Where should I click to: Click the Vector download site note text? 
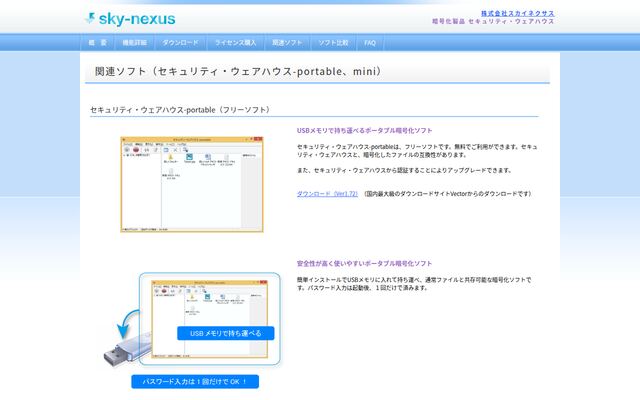click(x=448, y=194)
